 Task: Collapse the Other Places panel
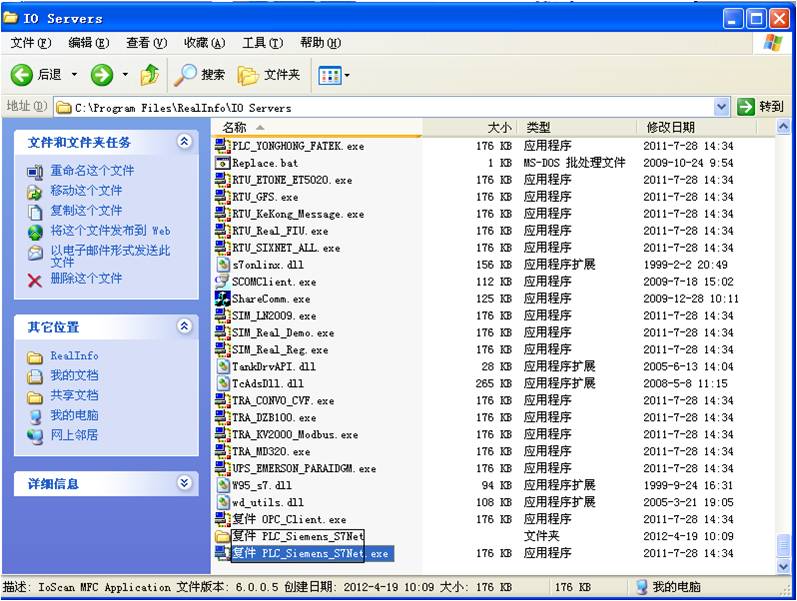coord(184,327)
